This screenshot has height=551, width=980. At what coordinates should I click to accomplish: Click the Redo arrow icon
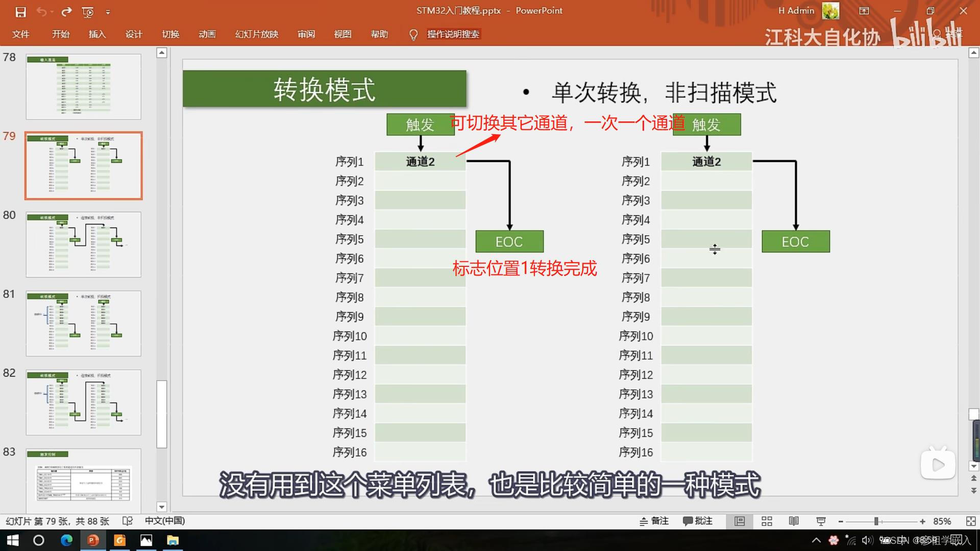(x=66, y=12)
